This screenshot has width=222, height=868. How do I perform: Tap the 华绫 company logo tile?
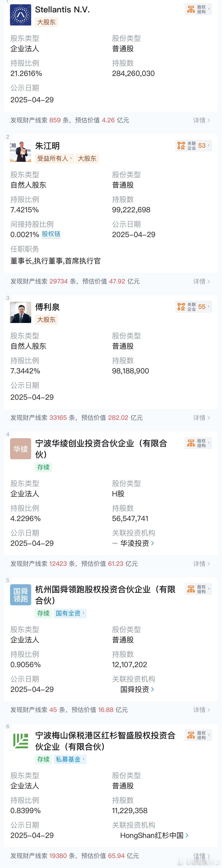point(20,448)
